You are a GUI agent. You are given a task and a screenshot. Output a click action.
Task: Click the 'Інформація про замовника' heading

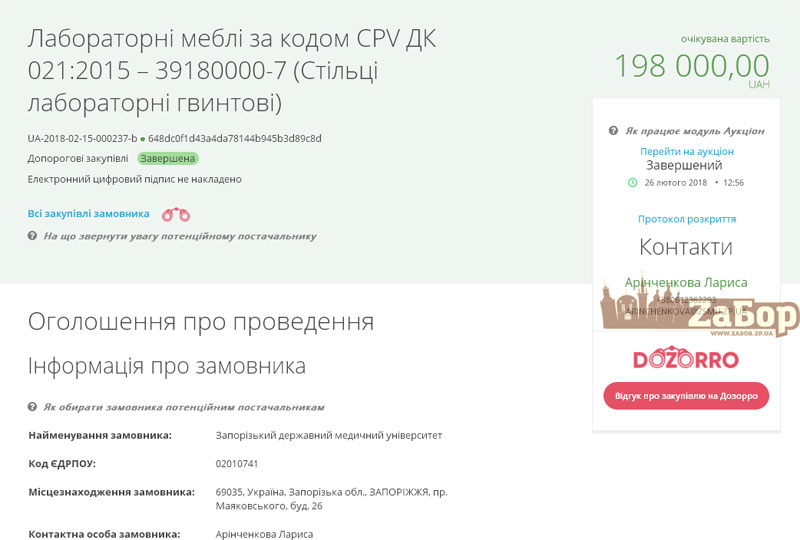(167, 366)
